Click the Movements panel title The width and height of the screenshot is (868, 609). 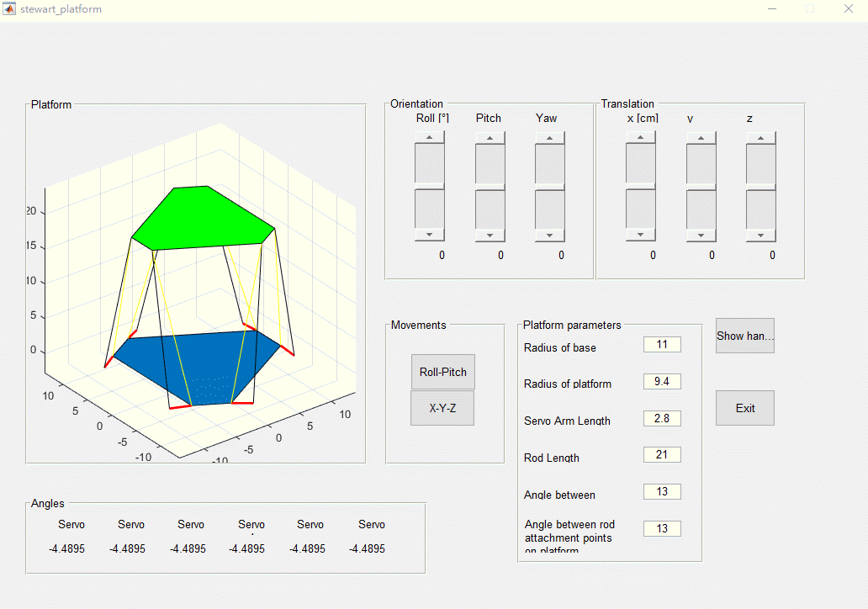[x=419, y=325]
